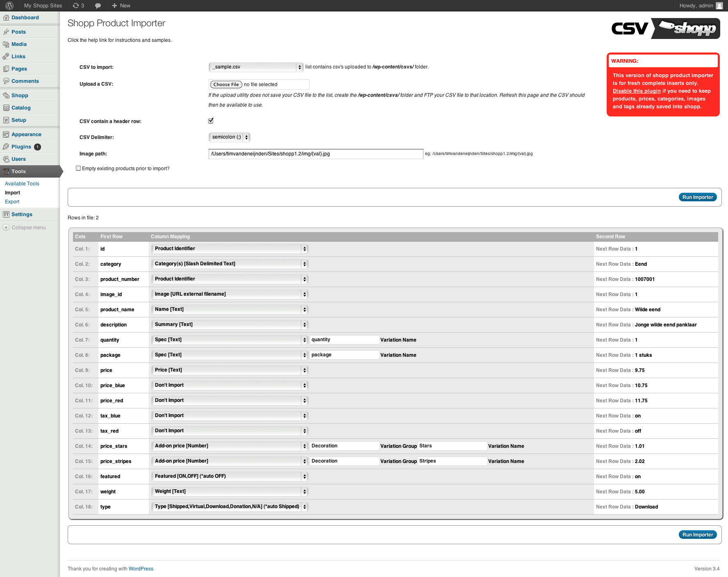Image resolution: width=728 pixels, height=577 pixels.
Task: Click the Tools sidebar icon
Action: coord(6,171)
